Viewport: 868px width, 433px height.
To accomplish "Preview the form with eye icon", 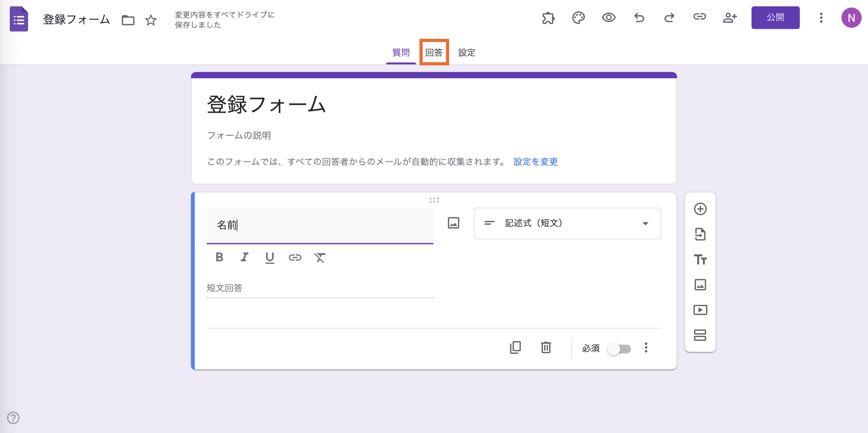I will coord(609,18).
